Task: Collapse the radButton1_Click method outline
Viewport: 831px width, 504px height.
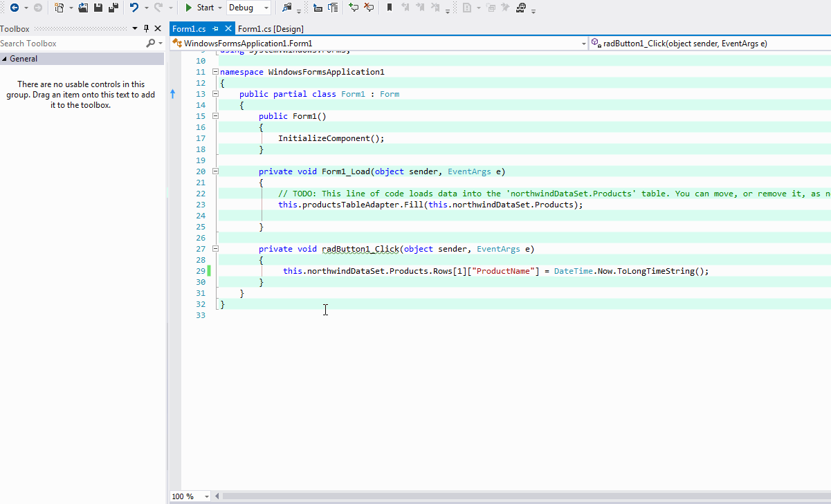Action: 215,249
